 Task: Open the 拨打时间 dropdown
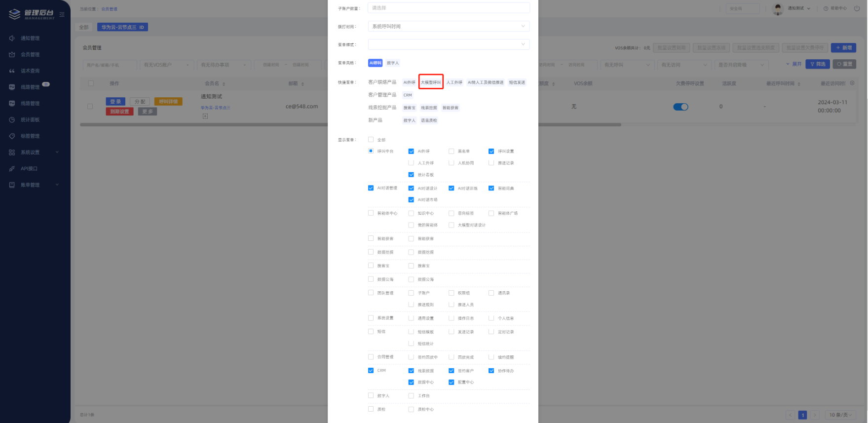[x=449, y=26]
